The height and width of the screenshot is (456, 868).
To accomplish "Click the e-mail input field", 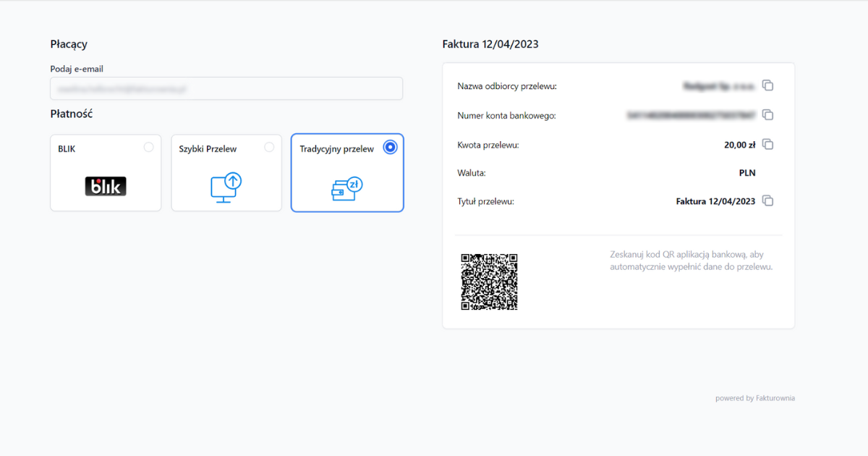I will (x=226, y=88).
